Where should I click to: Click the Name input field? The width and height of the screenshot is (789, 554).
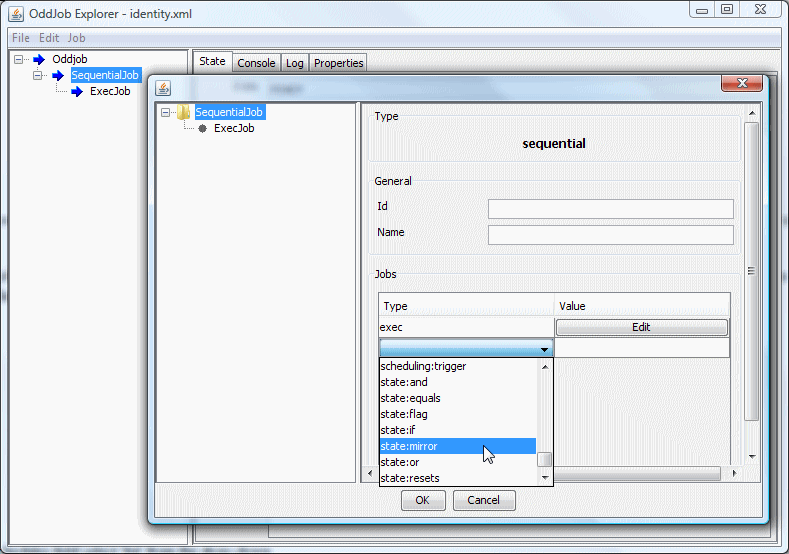tap(610, 235)
